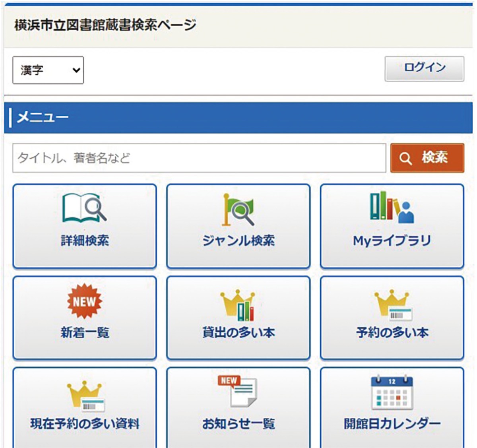Open Myライブラリ via the books and person icon
477x448 pixels.
[x=392, y=207]
